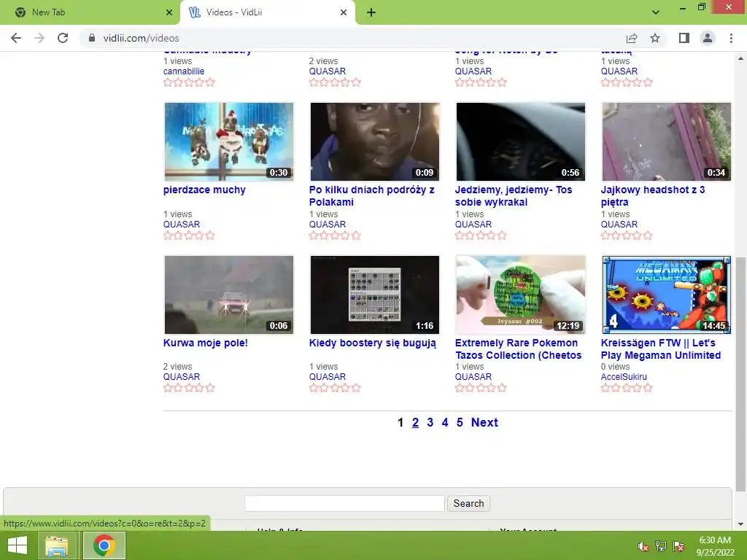
Task: Reload the VidLii page
Action: (x=63, y=38)
